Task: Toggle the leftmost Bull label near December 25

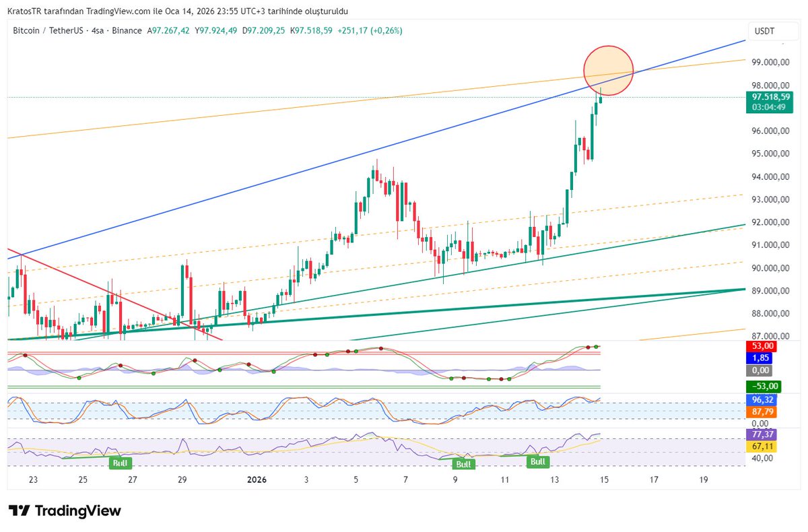Action: 119,463
